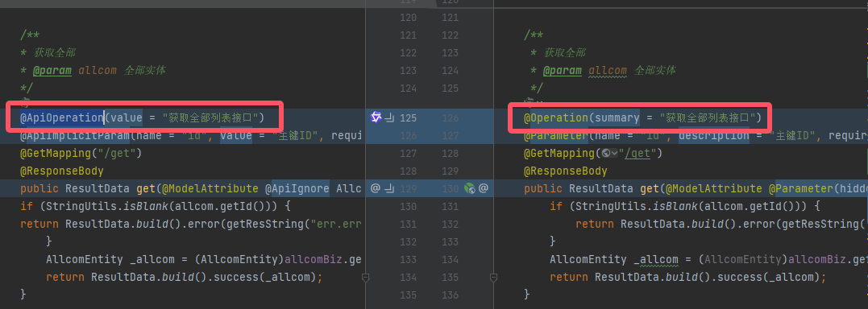The image size is (868, 309).
Task: Click @ModelAttribute in the right pane method signature
Action: pyautogui.click(x=713, y=188)
